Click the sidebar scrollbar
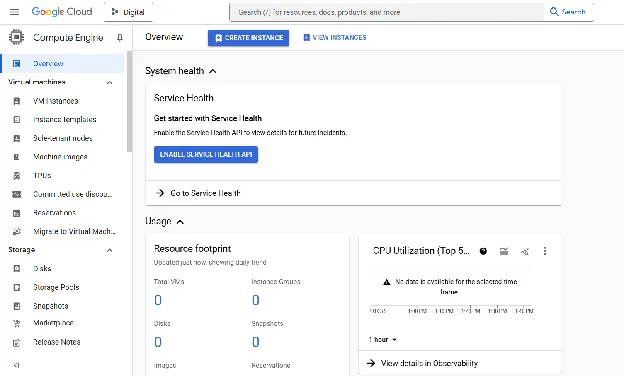The height and width of the screenshot is (376, 624). click(x=129, y=101)
